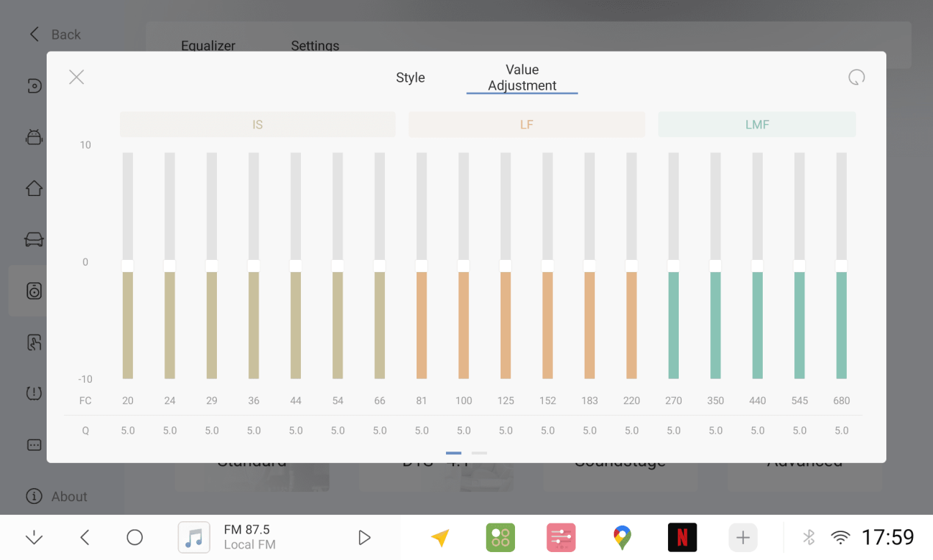Tap the yellow navigation arrow icon
This screenshot has width=933, height=560.
(x=440, y=537)
